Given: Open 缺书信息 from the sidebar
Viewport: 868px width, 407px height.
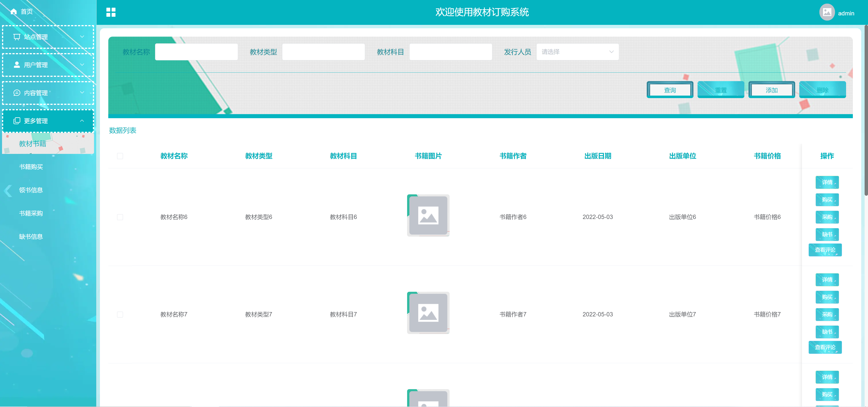Looking at the screenshot, I should tap(31, 236).
